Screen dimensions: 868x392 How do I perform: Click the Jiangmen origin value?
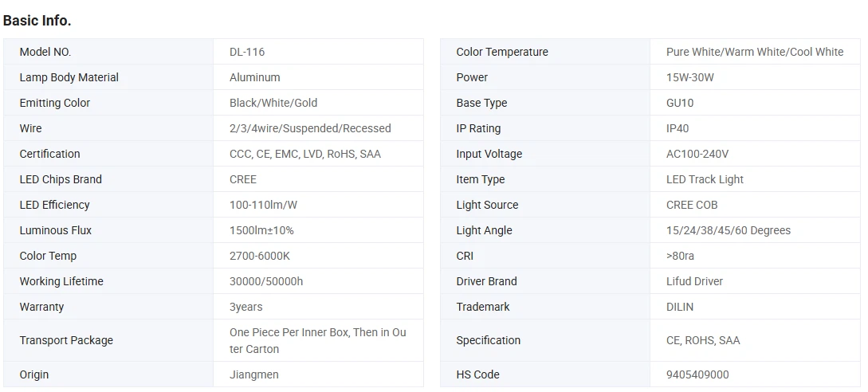254,374
